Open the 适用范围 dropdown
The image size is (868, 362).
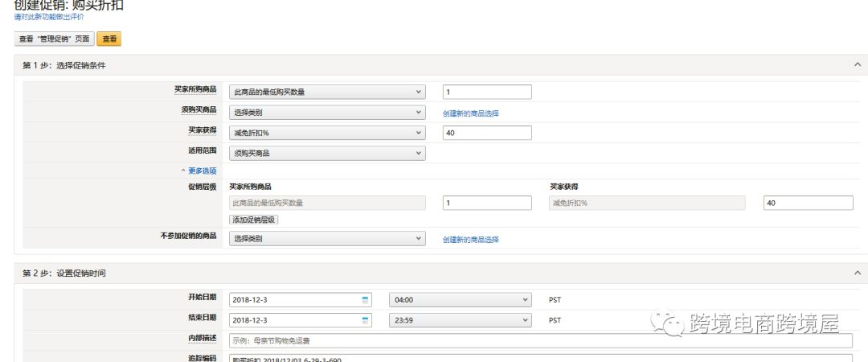[x=327, y=154]
